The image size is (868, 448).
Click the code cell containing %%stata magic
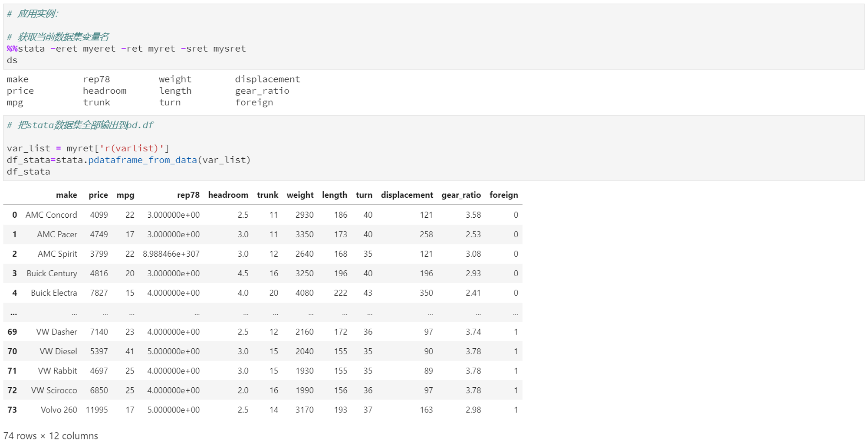[x=434, y=37]
